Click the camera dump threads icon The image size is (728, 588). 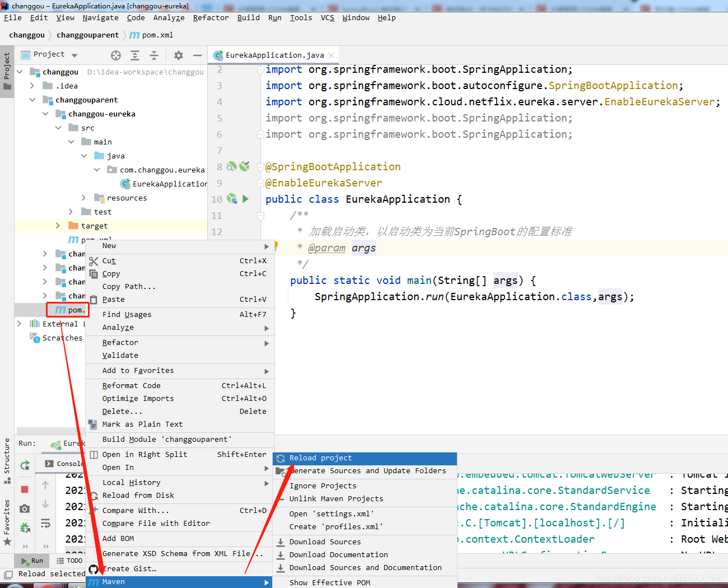point(25,508)
